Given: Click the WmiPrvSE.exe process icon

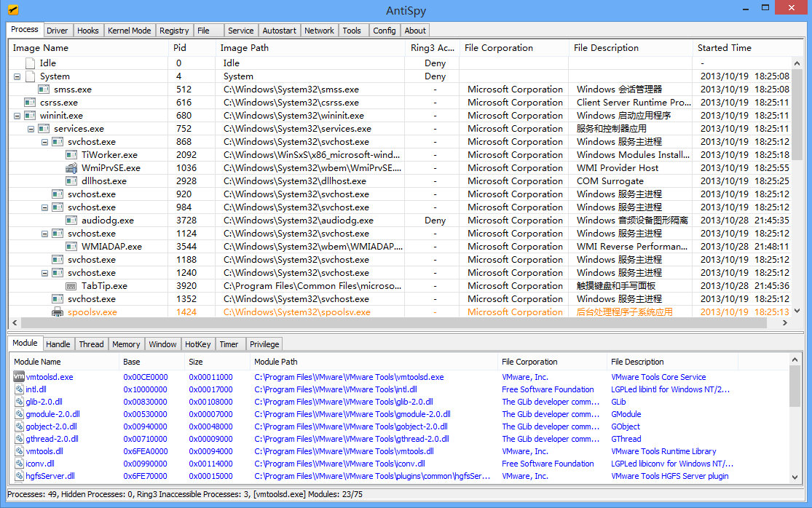Looking at the screenshot, I should click(71, 168).
